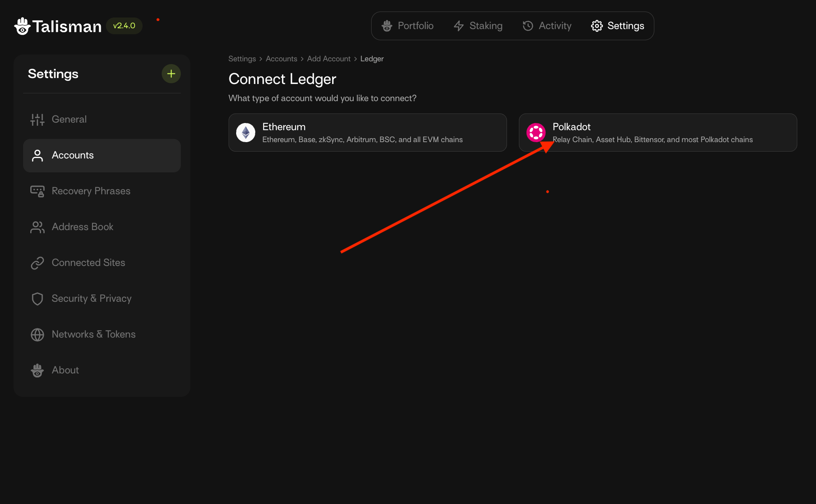The image size is (816, 504).
Task: Click the green plus add button
Action: [171, 74]
